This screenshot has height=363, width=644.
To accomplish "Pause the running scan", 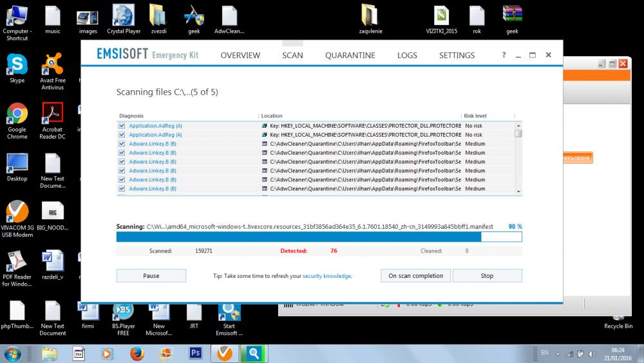I will [151, 276].
